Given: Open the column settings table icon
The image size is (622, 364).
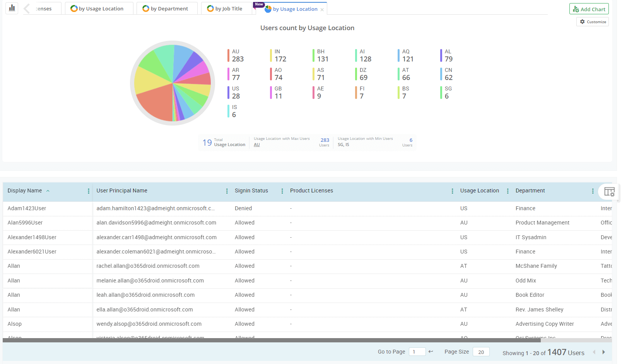Looking at the screenshot, I should (609, 192).
